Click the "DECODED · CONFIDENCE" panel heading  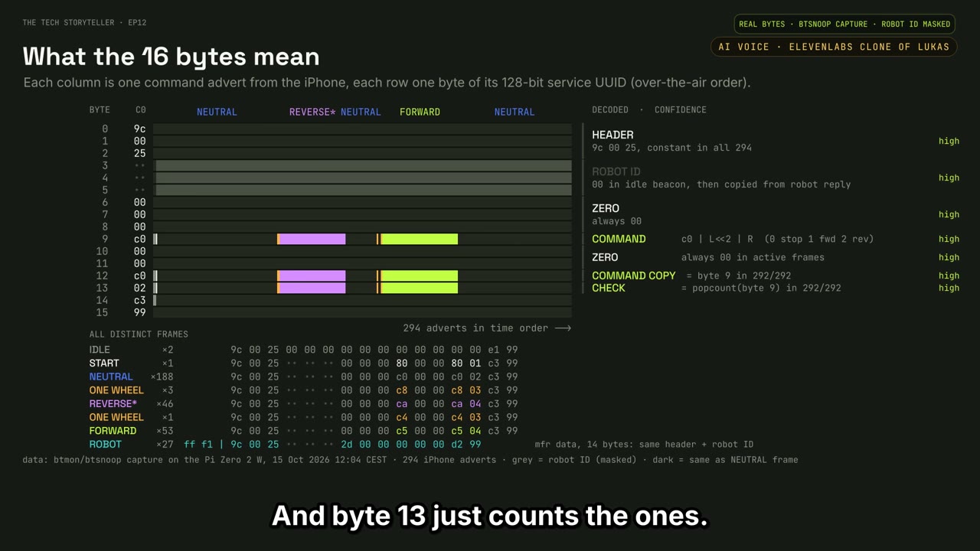649,110
